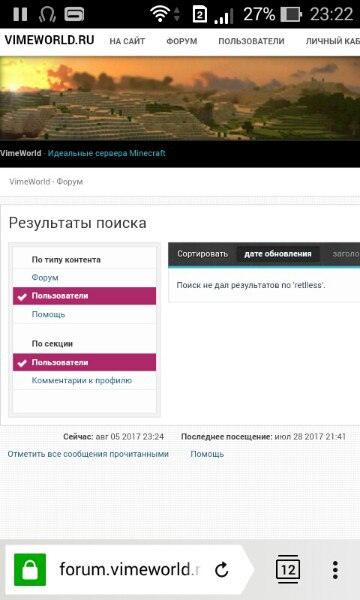Open the VimeWorld Minecraft banner image
The width and height of the screenshot is (360, 600).
coord(180,99)
